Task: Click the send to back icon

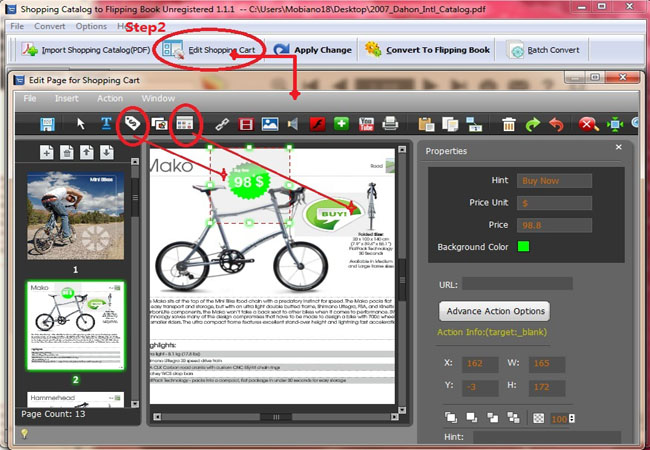Action: click(x=472, y=417)
